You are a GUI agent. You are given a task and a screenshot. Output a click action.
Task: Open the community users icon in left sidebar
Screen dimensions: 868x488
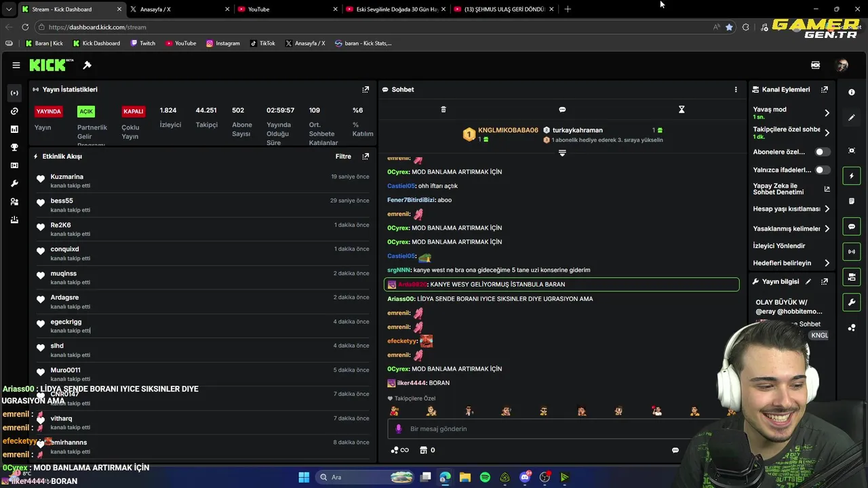[x=14, y=202]
